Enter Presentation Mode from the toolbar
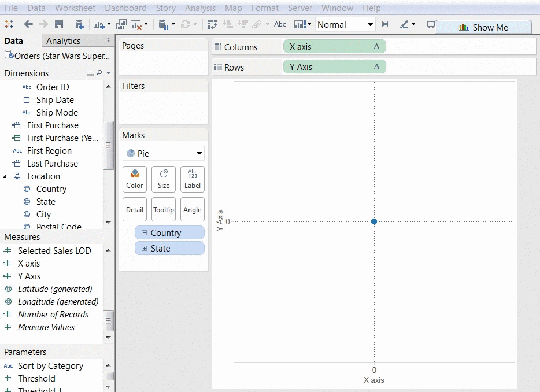The width and height of the screenshot is (540, 392). pos(431,25)
